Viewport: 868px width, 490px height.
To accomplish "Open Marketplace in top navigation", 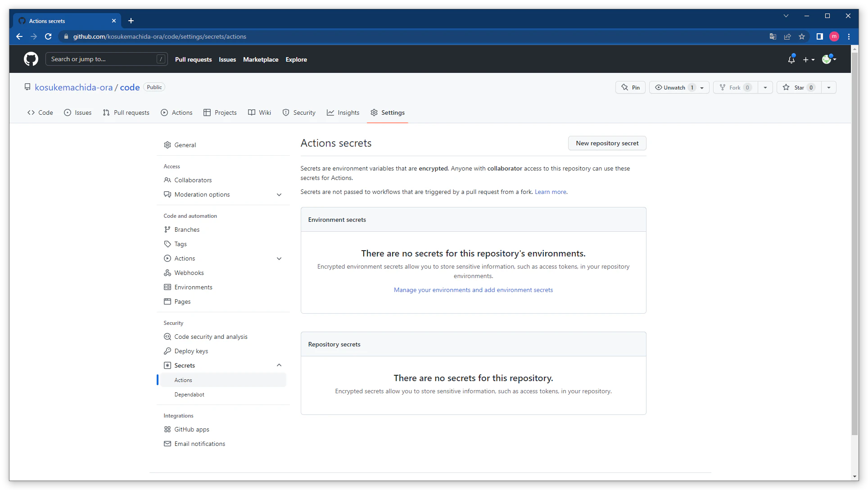I will pyautogui.click(x=261, y=59).
